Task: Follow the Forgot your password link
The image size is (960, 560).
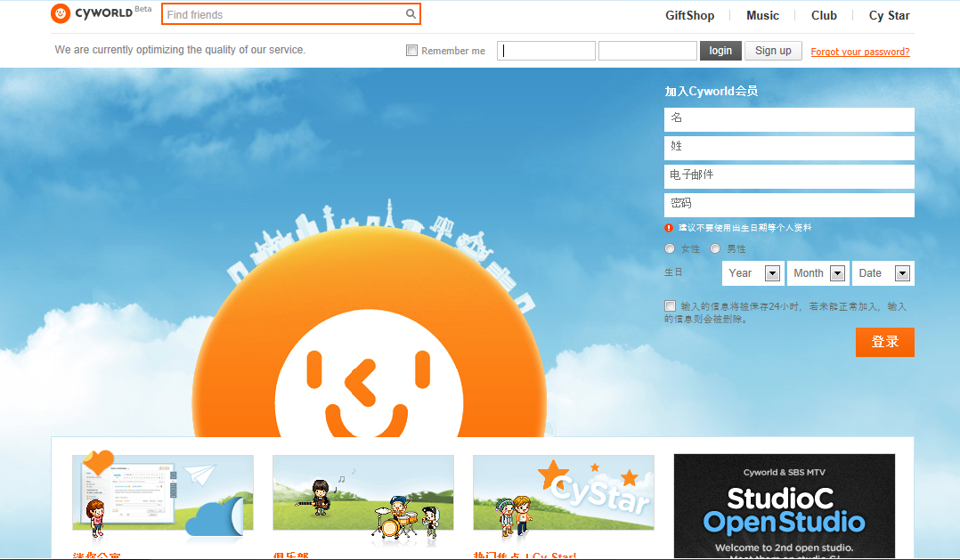Action: [x=859, y=52]
